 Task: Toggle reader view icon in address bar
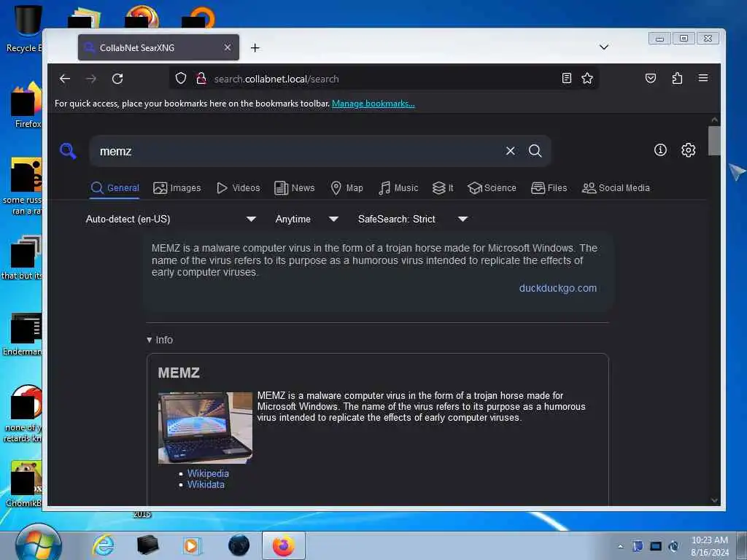[566, 78]
